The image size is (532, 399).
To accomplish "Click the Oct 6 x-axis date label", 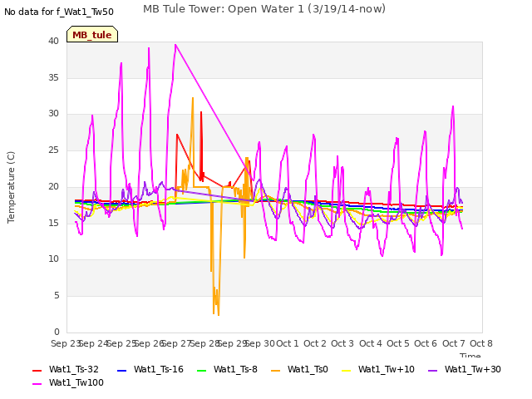I will 426,343.
